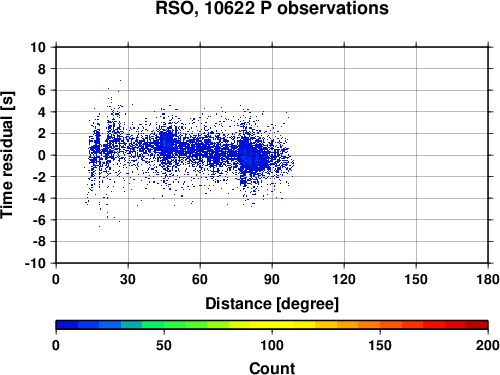
Task: Click the colorbar tick label "200"
Action: (x=488, y=345)
